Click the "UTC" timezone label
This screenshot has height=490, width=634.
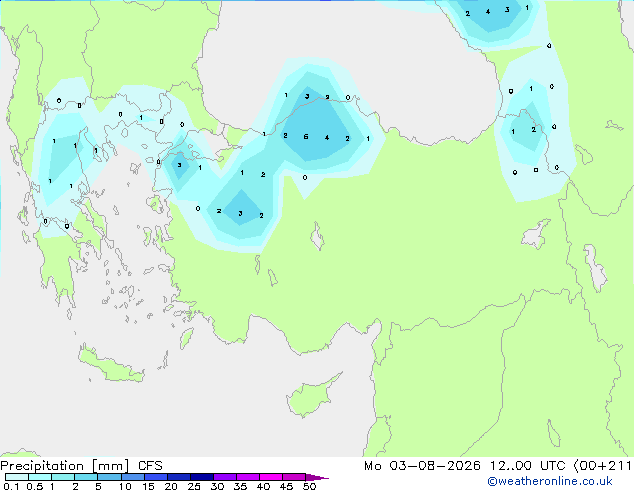(552, 466)
